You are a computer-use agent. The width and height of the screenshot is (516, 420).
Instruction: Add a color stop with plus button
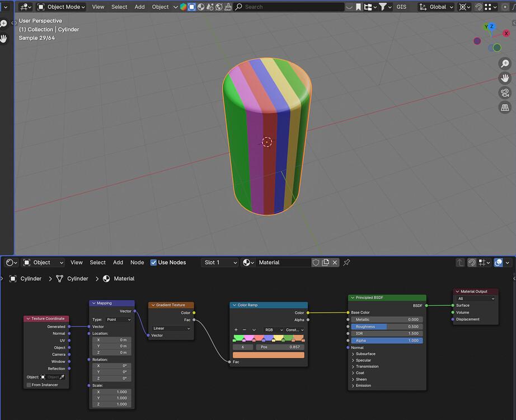pos(236,330)
